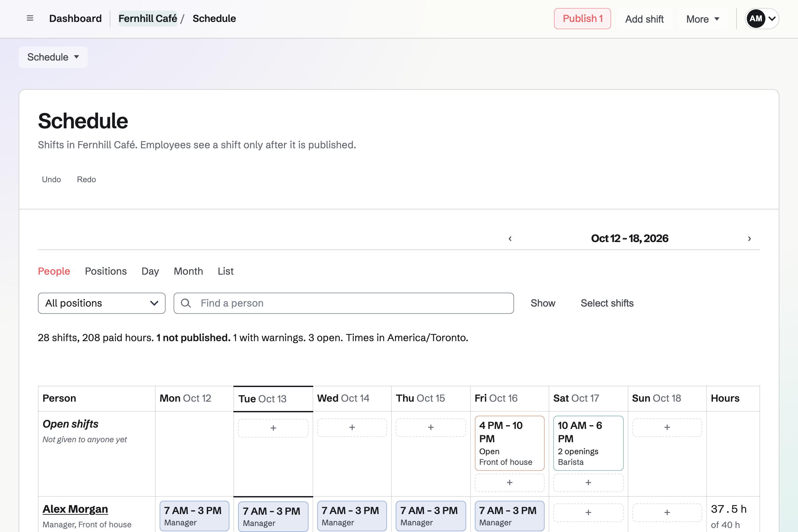
Task: Click the Add shift button
Action: [x=644, y=19]
